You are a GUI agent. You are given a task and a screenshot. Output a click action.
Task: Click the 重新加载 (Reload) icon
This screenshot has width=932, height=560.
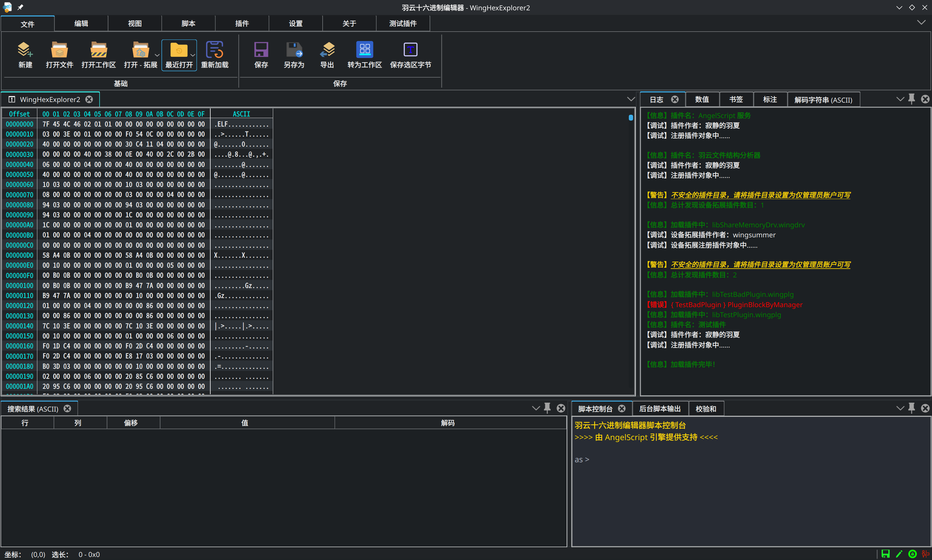[215, 50]
